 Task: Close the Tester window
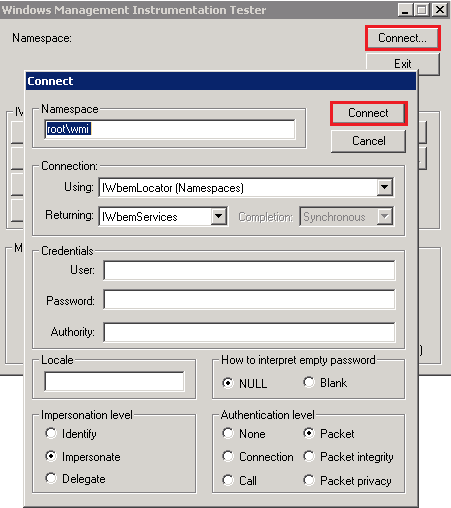(x=440, y=10)
